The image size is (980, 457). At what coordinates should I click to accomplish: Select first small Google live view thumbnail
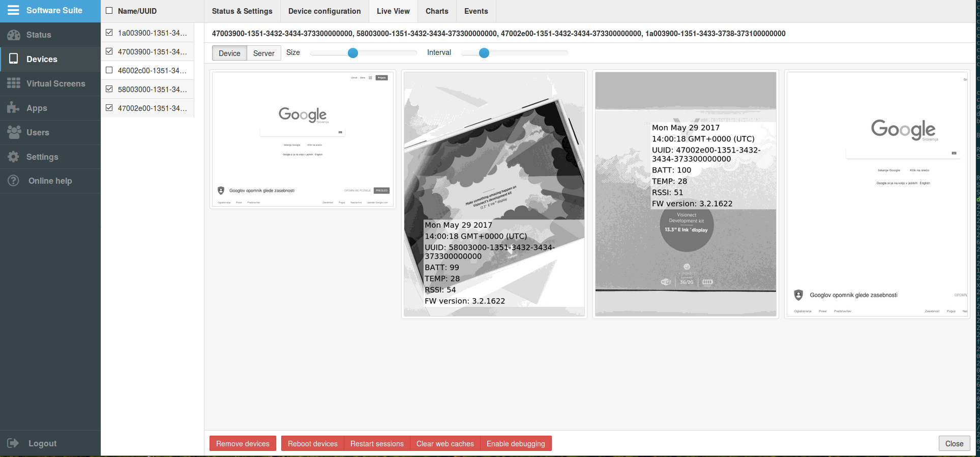click(303, 139)
